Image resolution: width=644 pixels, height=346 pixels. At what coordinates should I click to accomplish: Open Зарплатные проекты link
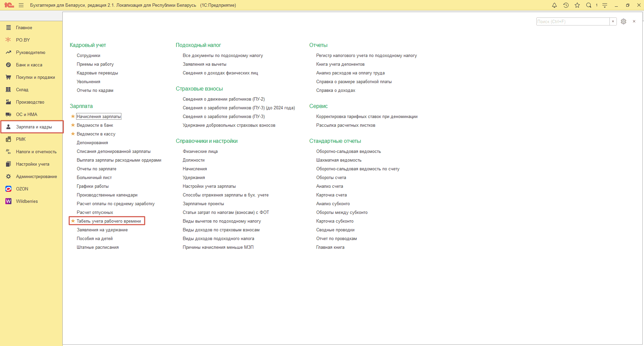(203, 204)
